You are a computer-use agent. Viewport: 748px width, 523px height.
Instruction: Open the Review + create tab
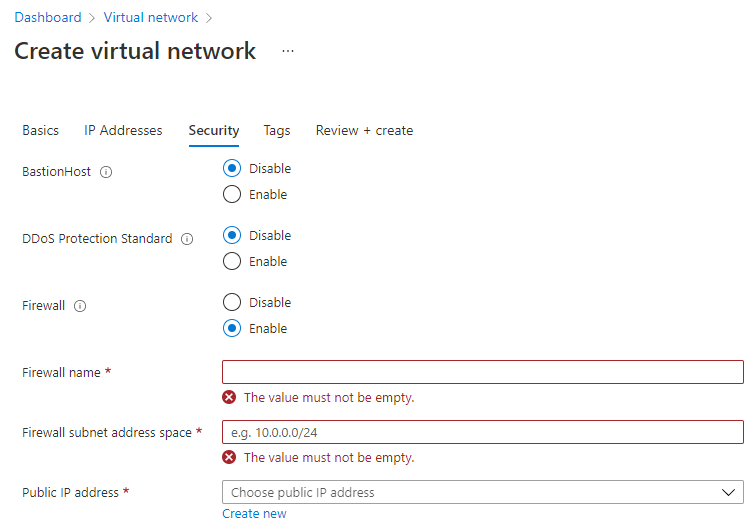point(364,130)
